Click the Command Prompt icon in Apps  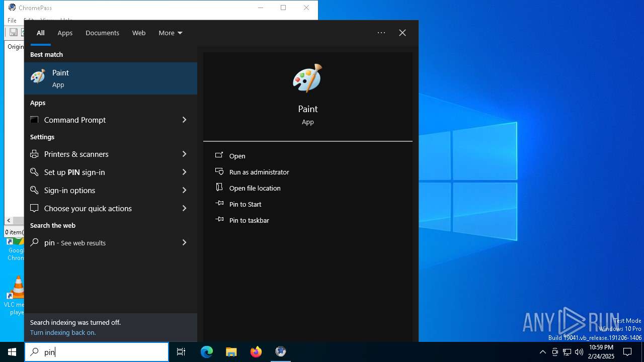34,120
